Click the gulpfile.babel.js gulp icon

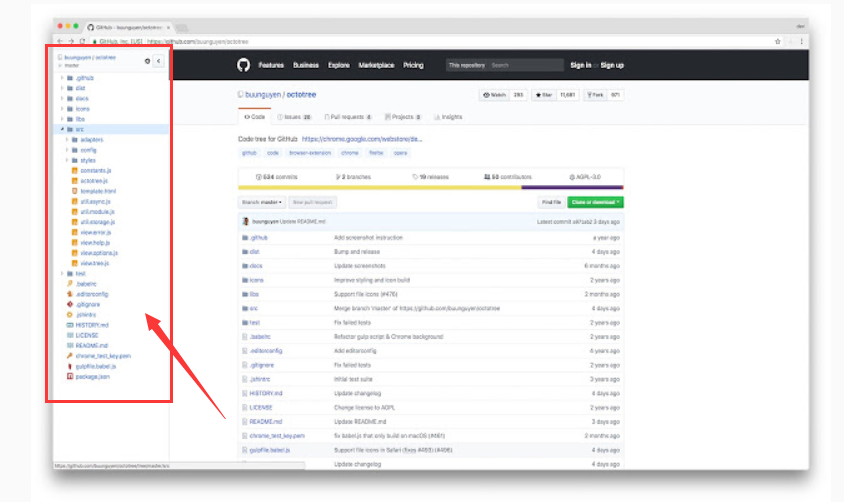(69, 366)
